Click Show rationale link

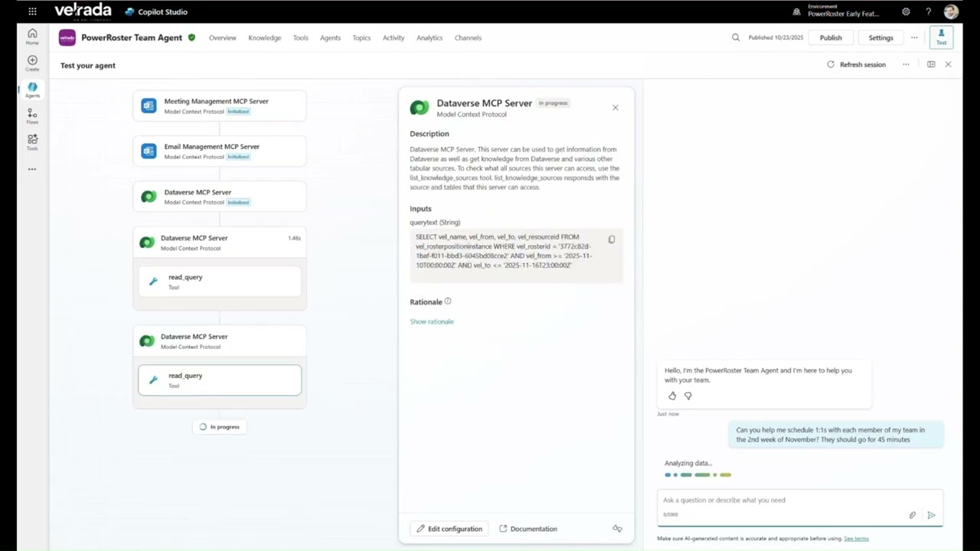click(x=432, y=321)
